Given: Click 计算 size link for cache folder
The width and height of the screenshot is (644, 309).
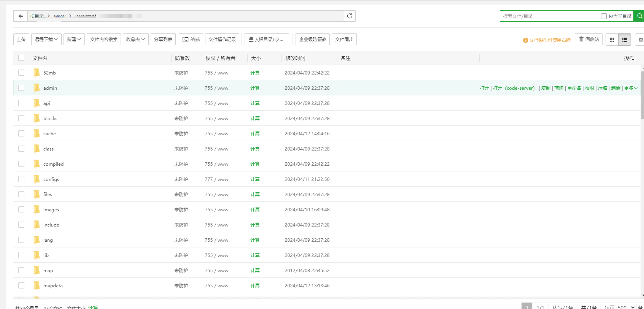Looking at the screenshot, I should point(255,134).
